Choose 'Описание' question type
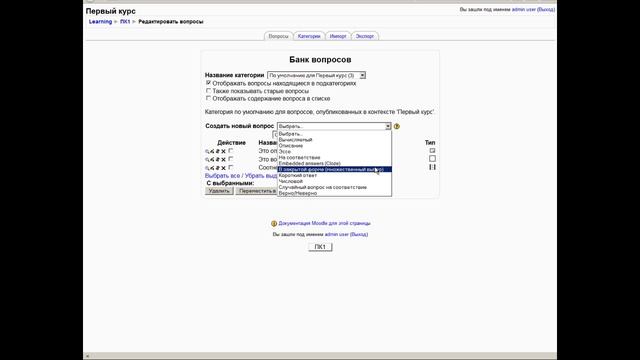This screenshot has height=360, width=640. pyautogui.click(x=334, y=146)
